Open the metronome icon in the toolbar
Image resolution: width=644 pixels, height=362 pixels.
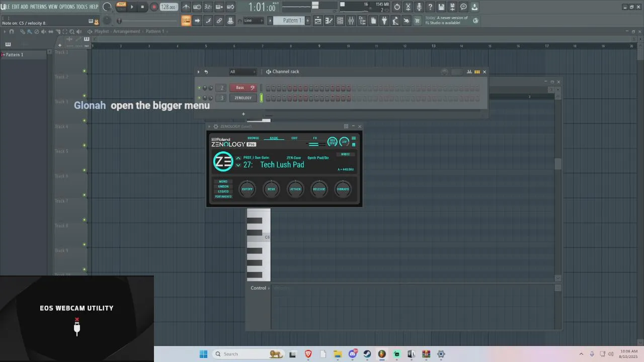[186, 7]
